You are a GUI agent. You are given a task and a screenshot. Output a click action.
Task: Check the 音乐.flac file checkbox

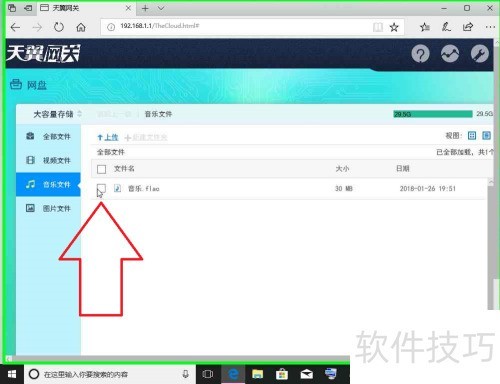(x=101, y=188)
